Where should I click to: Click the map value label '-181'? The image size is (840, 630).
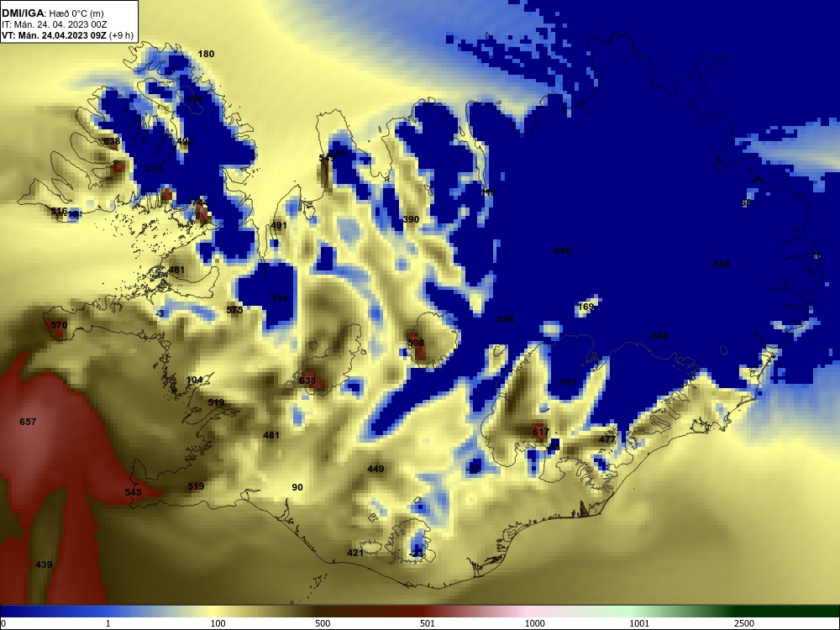[566, 382]
